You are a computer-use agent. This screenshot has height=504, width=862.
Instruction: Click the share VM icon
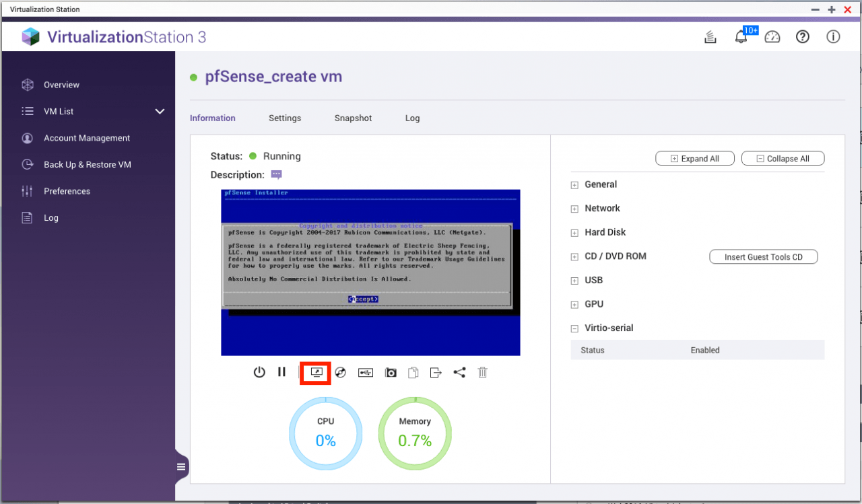pyautogui.click(x=459, y=372)
